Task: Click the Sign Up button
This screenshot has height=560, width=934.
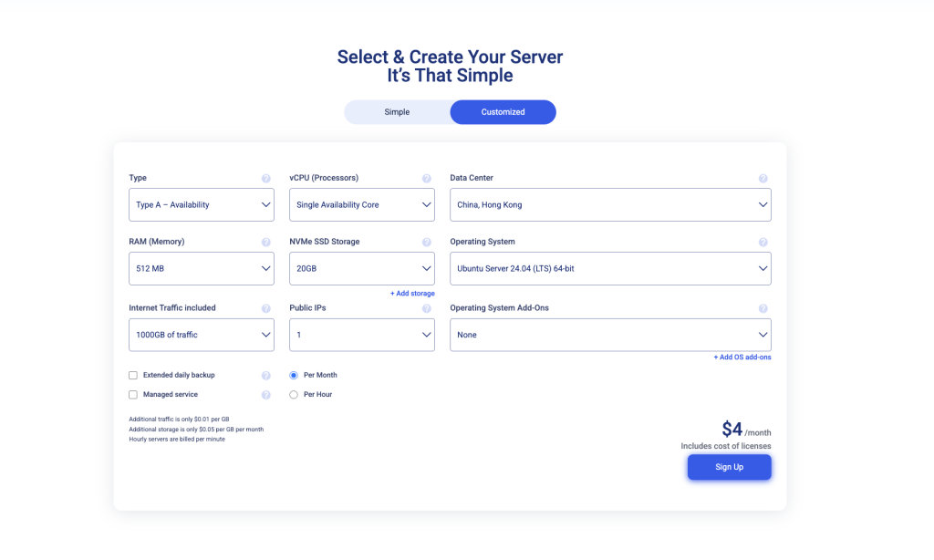Action: (729, 466)
